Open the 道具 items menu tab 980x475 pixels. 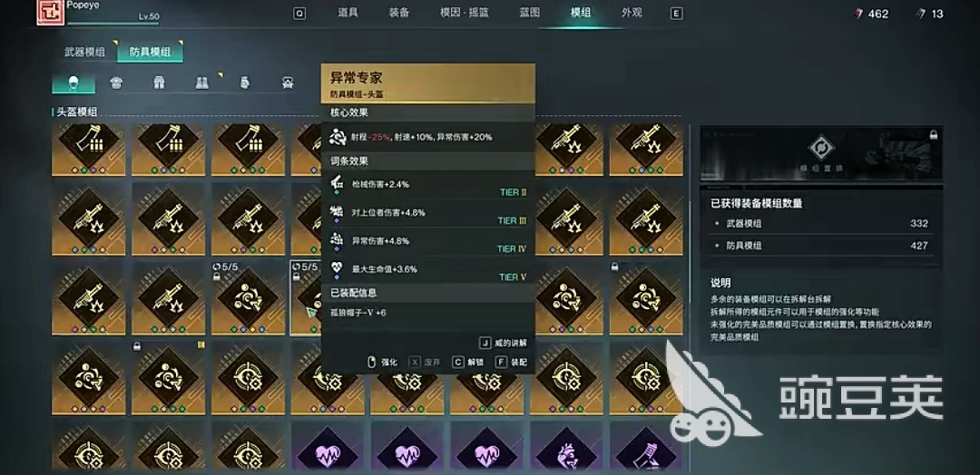[x=348, y=13]
